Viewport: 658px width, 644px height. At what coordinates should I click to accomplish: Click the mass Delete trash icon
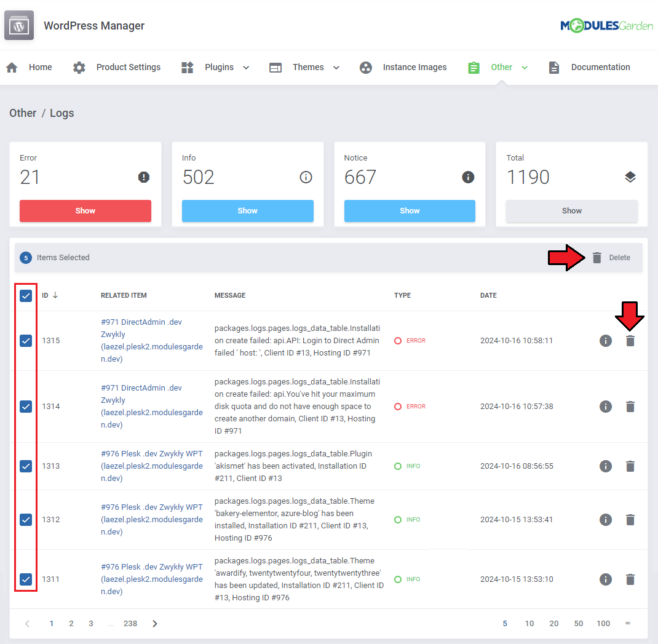pos(597,257)
